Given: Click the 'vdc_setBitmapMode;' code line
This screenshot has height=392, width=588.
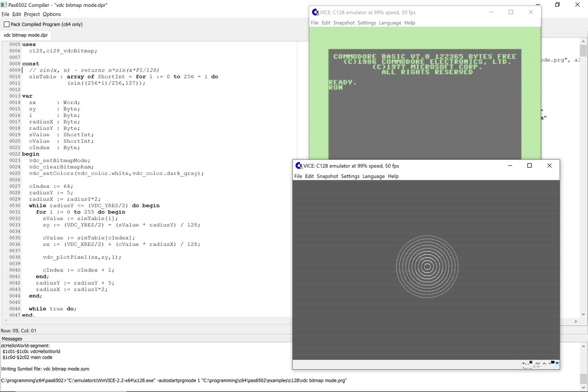Looking at the screenshot, I should 60,160.
